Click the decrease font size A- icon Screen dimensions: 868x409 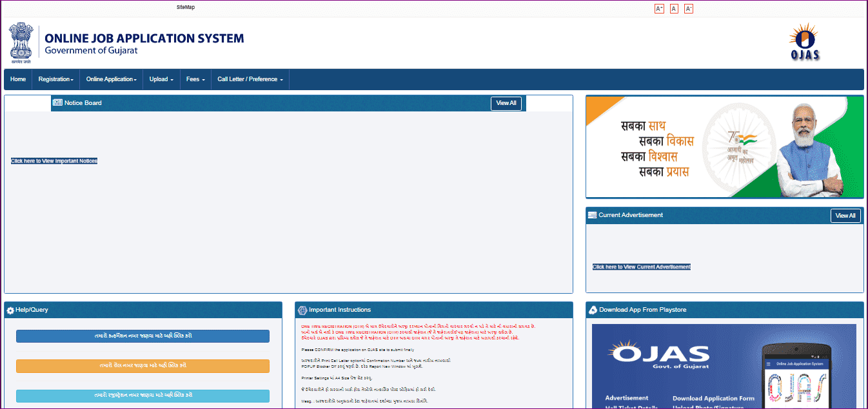pyautogui.click(x=689, y=8)
